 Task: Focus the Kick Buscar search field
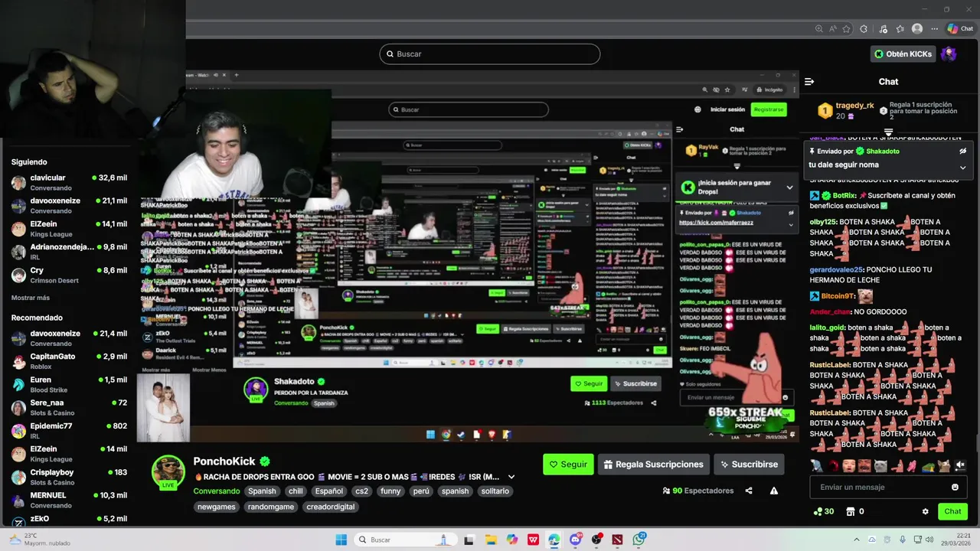coord(489,54)
